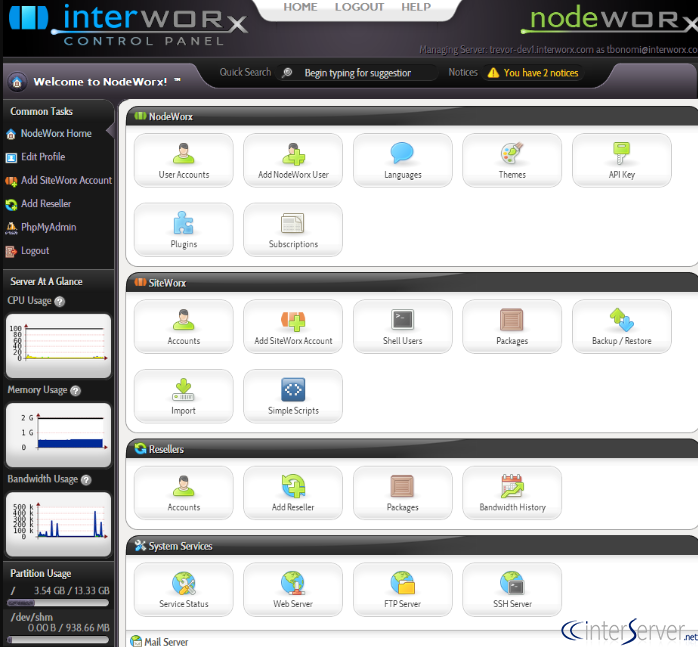Click the home icon beside Welcome to NodeWorx
Screen dimensions: 698x647
pyautogui.click(x=17, y=82)
